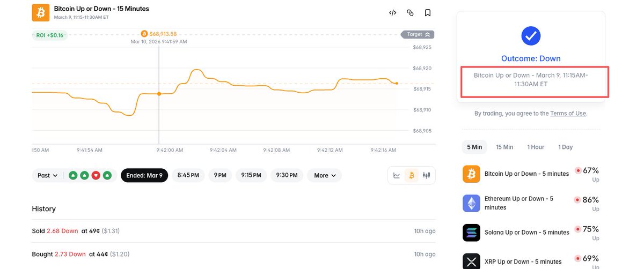Open Ethereum Up or Down - 5 minutes market

tap(519, 203)
